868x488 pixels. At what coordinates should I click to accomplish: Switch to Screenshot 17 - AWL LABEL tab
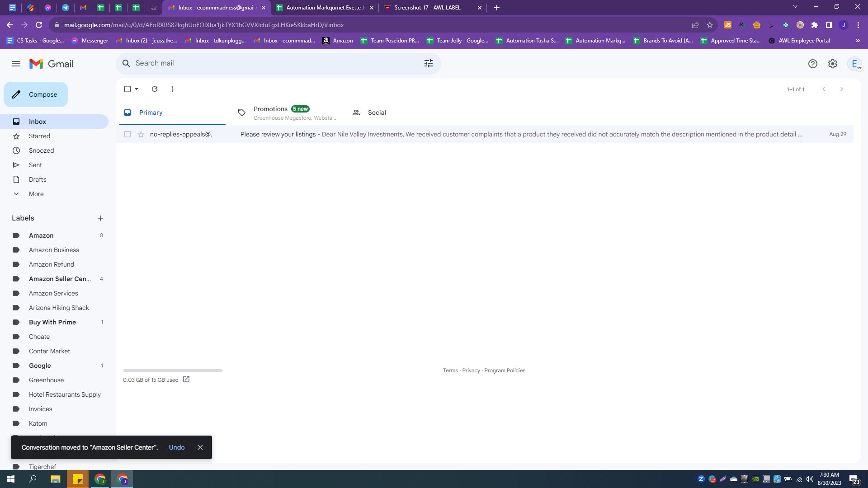433,8
